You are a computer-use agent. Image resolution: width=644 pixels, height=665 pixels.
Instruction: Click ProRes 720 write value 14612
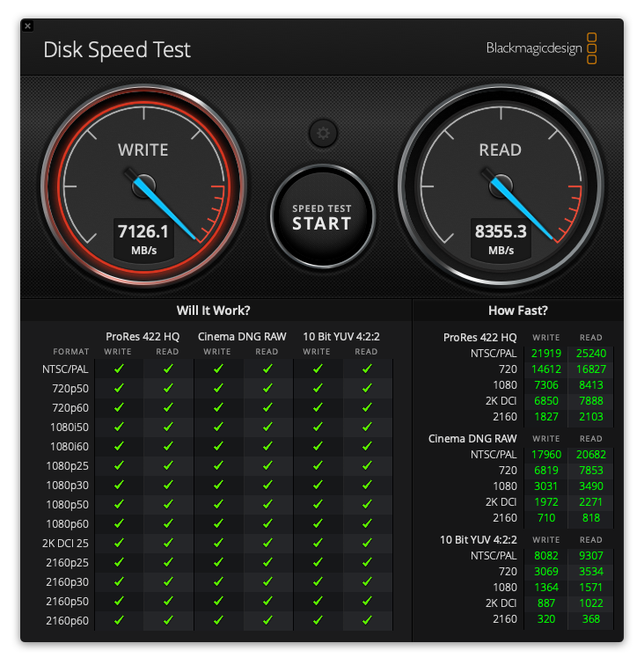coord(546,369)
